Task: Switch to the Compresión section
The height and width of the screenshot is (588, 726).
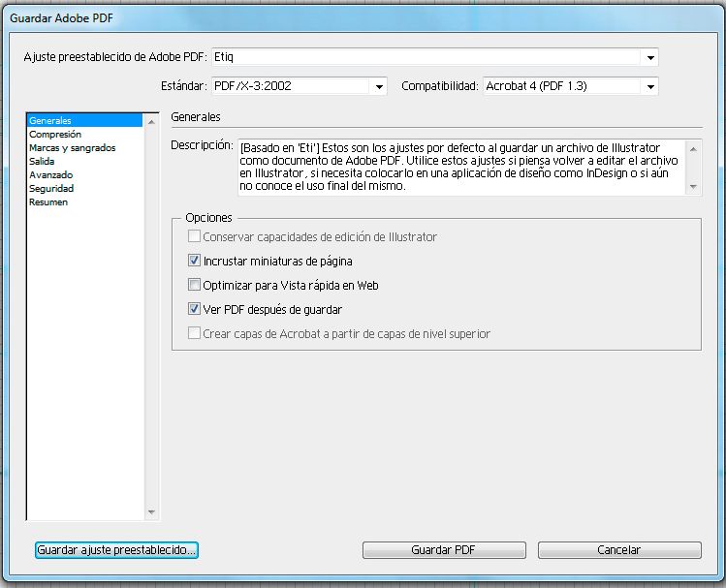Action: point(55,135)
